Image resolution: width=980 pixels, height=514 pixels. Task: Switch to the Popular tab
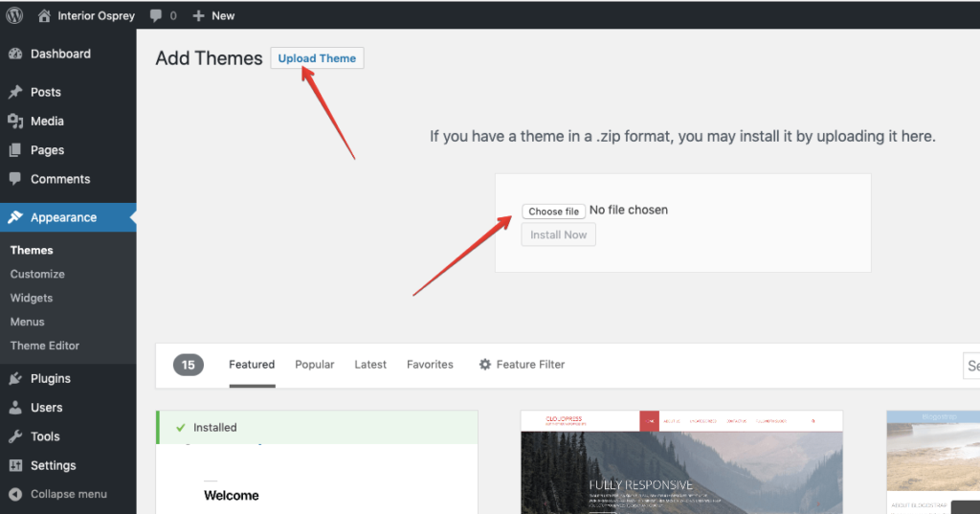pyautogui.click(x=314, y=365)
